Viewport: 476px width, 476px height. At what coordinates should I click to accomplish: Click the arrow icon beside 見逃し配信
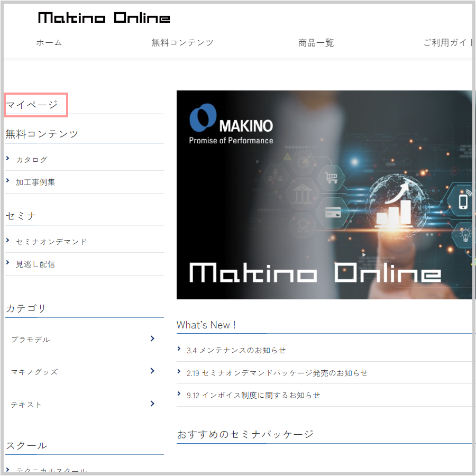tap(8, 262)
